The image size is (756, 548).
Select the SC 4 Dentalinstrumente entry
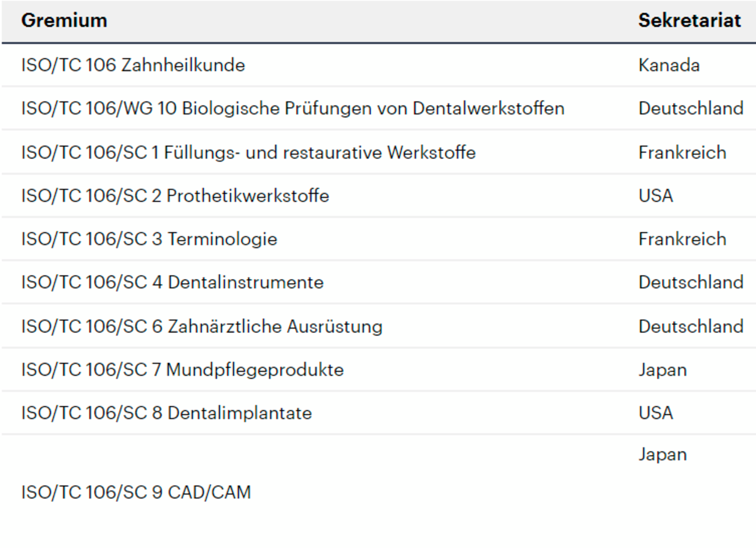click(172, 283)
